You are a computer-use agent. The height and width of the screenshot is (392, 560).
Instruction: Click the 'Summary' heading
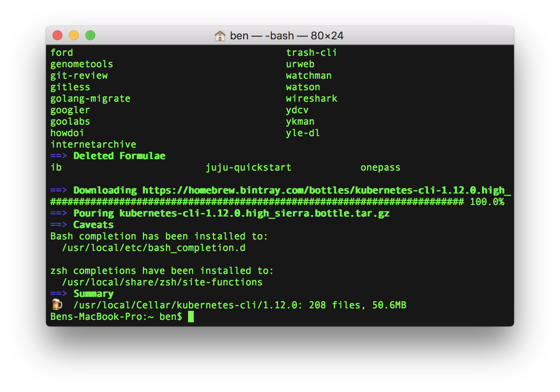tap(93, 294)
